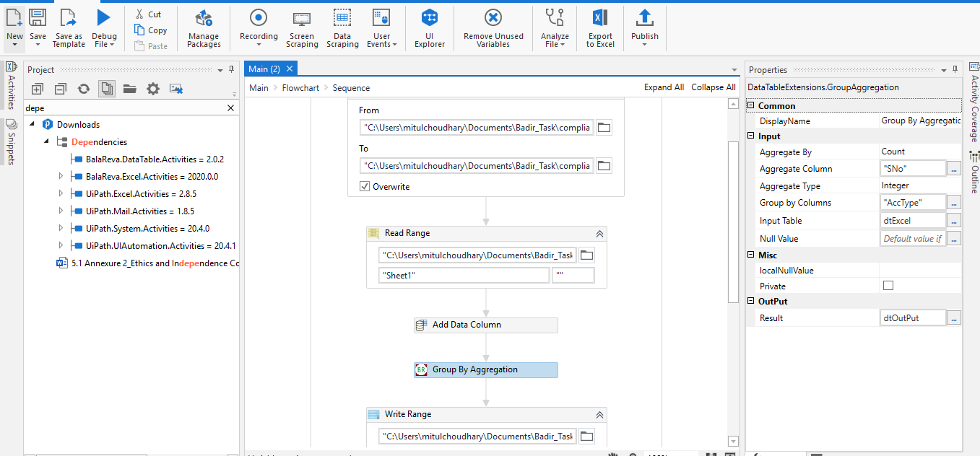The width and height of the screenshot is (980, 456).
Task: Open the Outline side tab
Action: pos(974,171)
